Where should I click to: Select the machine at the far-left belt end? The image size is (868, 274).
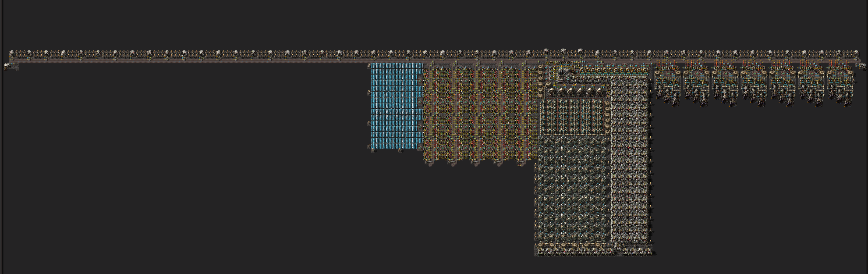[8, 66]
